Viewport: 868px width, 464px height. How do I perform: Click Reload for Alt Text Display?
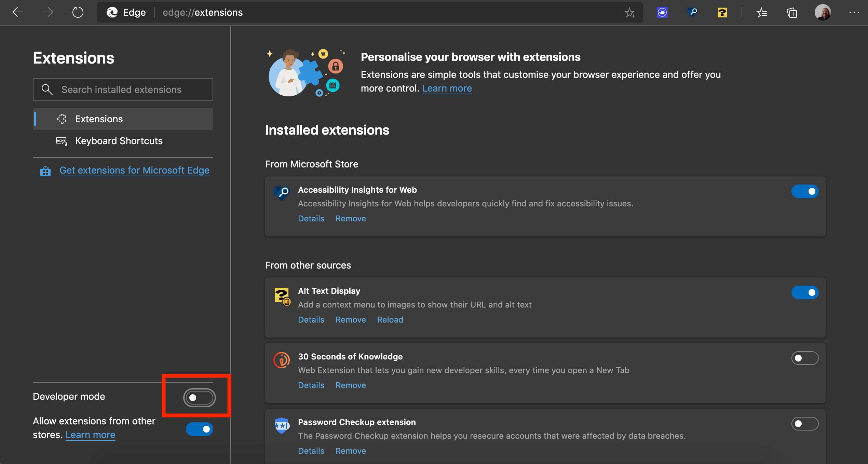tap(390, 320)
